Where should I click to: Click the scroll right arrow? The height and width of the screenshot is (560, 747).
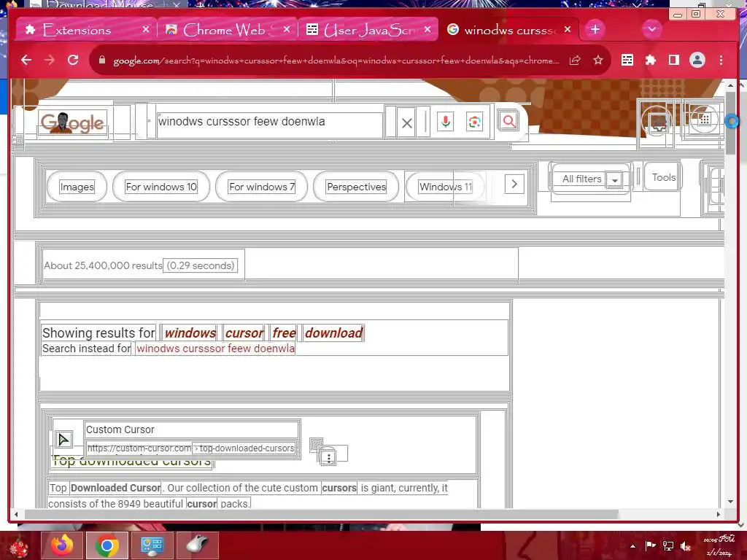click(x=719, y=514)
